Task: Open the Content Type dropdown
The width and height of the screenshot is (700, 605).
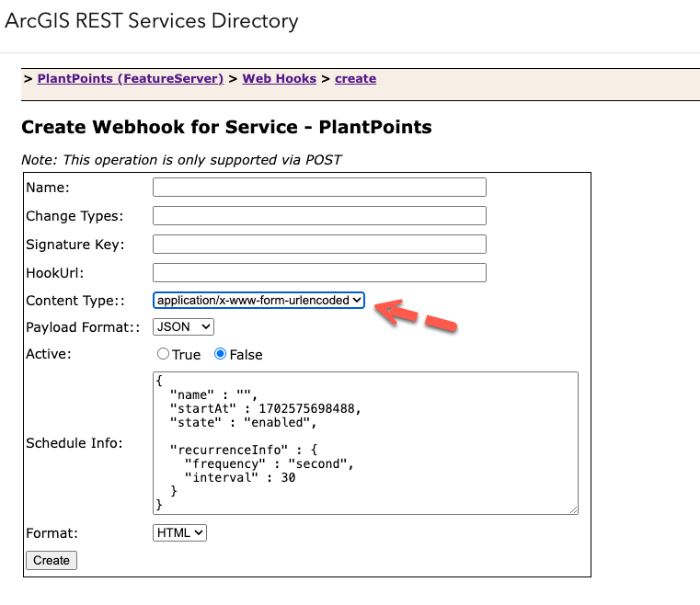Action: 258,301
